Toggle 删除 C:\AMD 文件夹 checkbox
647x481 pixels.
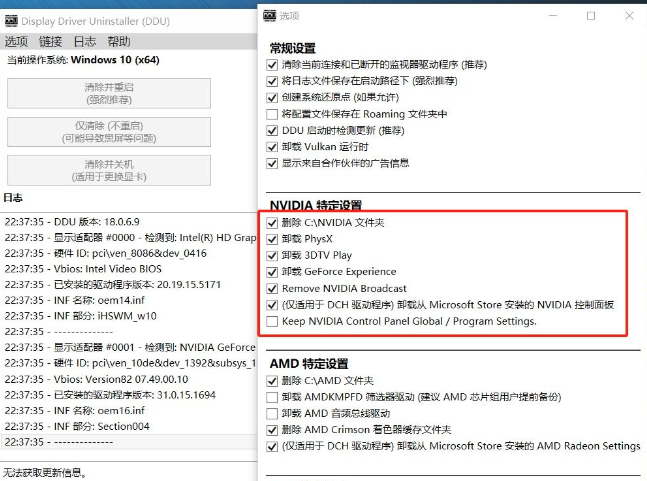tap(272, 381)
